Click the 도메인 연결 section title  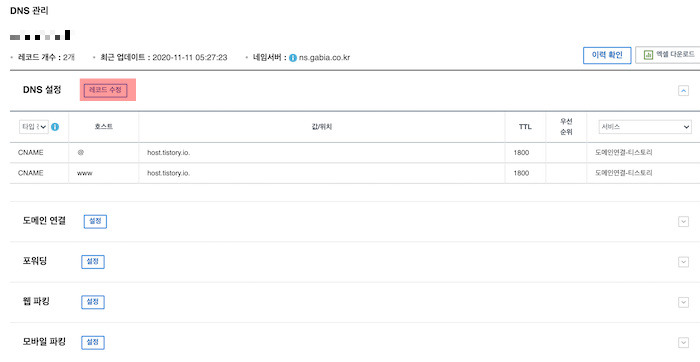[44, 221]
